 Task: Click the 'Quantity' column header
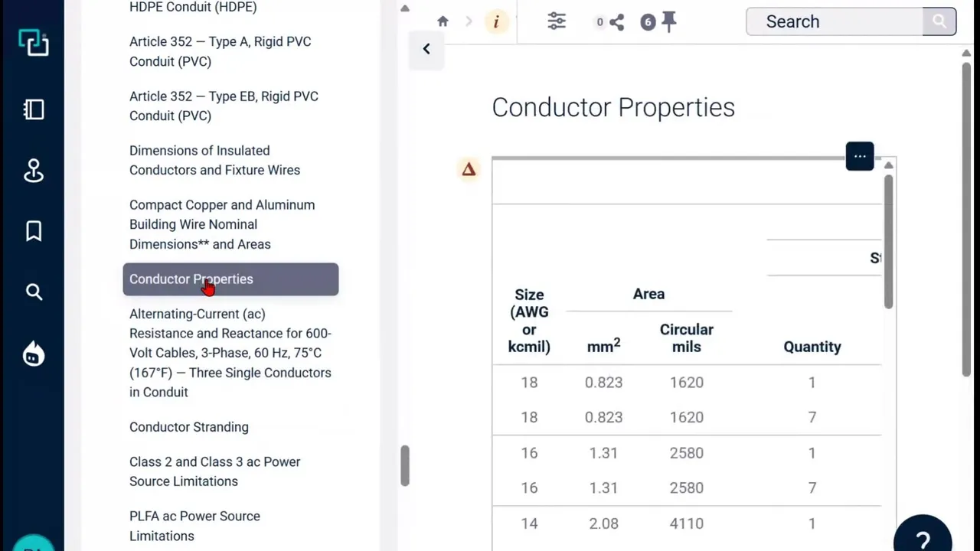(812, 347)
